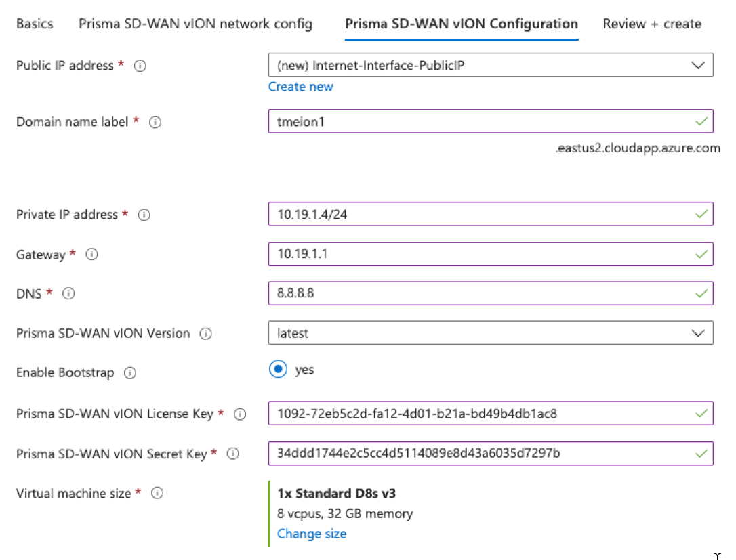Click info icon for Prisma SD-WAN vION Version
The width and height of the screenshot is (736, 560).
point(206,334)
